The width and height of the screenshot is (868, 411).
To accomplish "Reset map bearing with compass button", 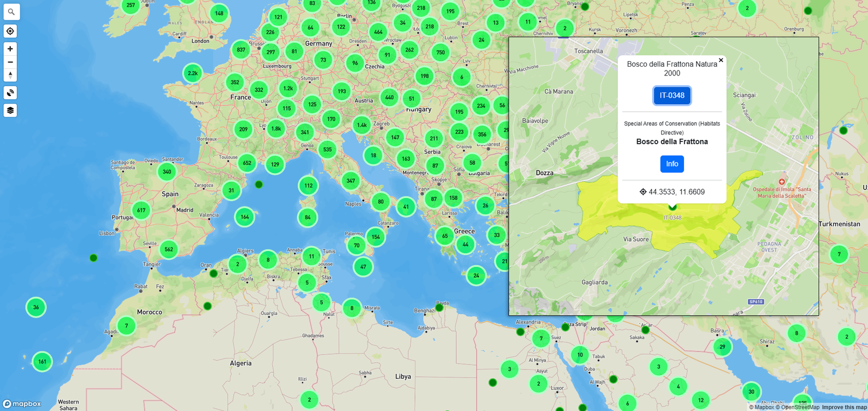I will pyautogui.click(x=10, y=75).
